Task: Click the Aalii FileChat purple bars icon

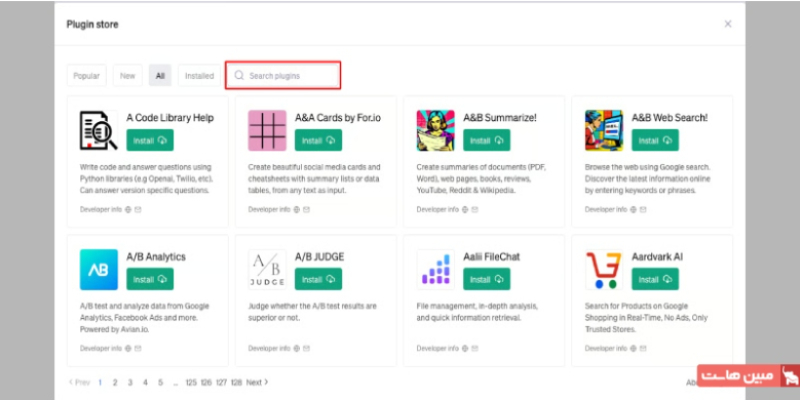Action: [435, 269]
